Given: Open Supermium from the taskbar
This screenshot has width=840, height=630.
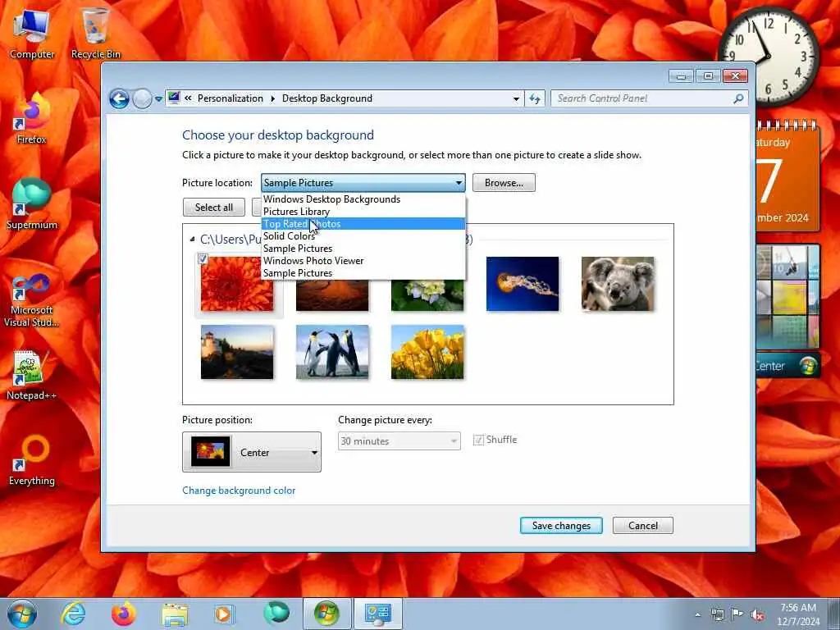Looking at the screenshot, I should click(x=276, y=614).
